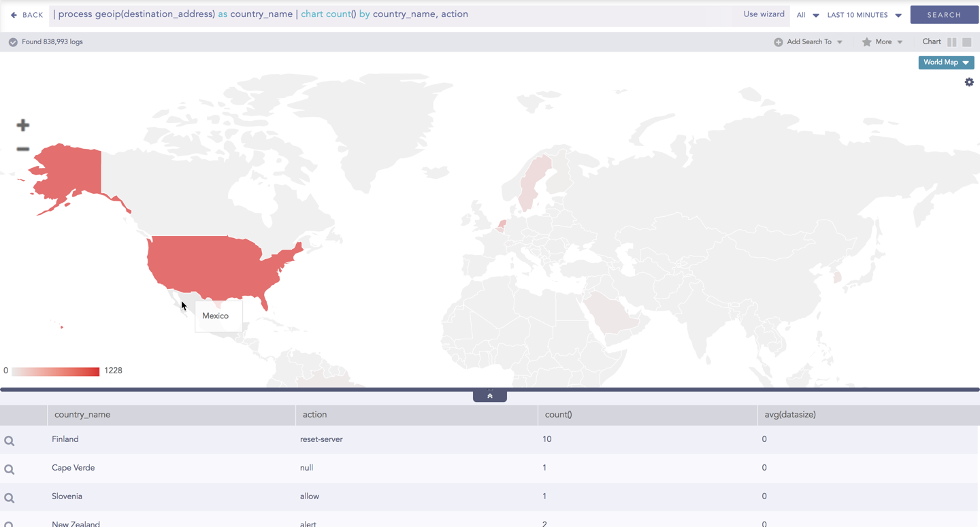The image size is (980, 527).
Task: Click the checkmark beside Found 838,993 logs
Action: [x=12, y=41]
